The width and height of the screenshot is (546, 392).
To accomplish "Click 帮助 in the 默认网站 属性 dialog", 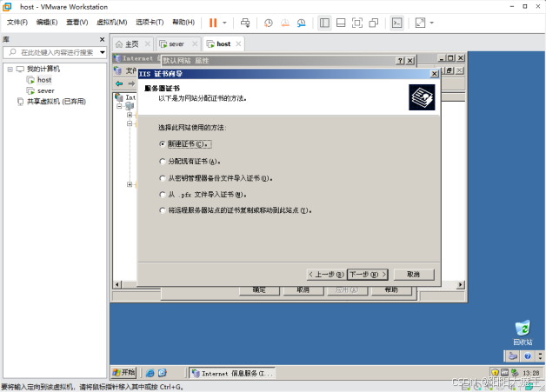I will tap(391, 290).
